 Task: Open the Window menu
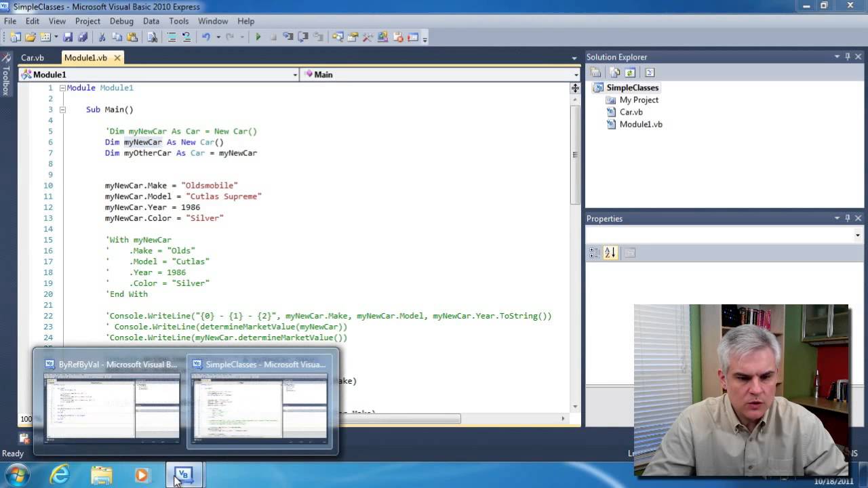(x=213, y=21)
